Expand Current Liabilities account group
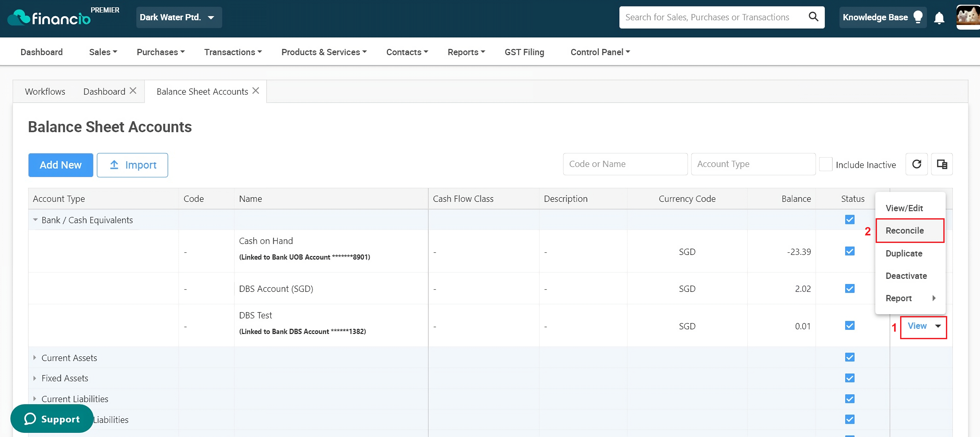 tap(35, 399)
